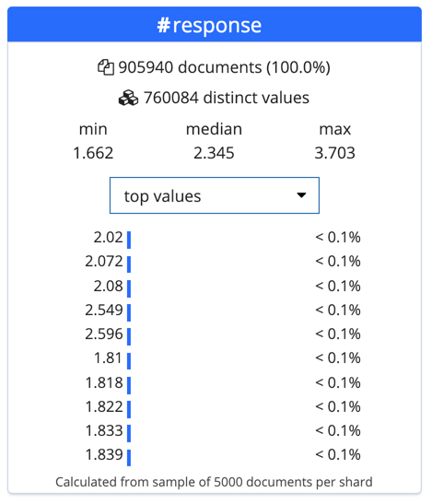Click the top value 2.549

click(104, 311)
